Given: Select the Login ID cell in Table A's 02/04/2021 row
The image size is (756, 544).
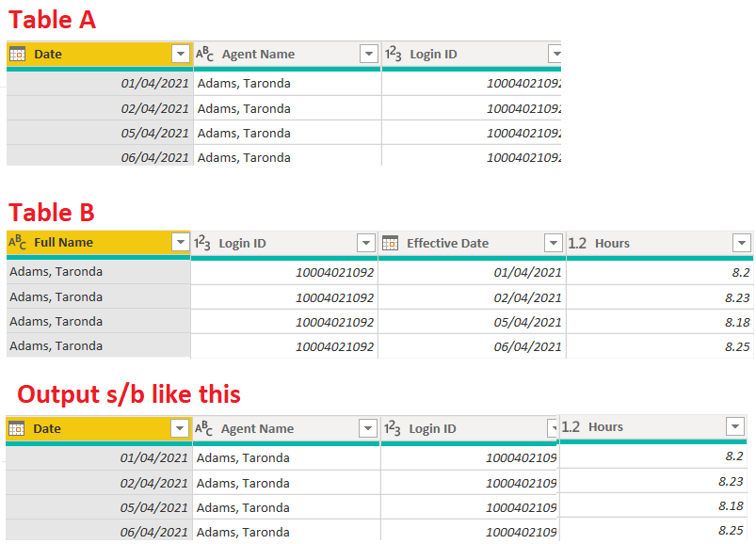Looking at the screenshot, I should pyautogui.click(x=472, y=108).
